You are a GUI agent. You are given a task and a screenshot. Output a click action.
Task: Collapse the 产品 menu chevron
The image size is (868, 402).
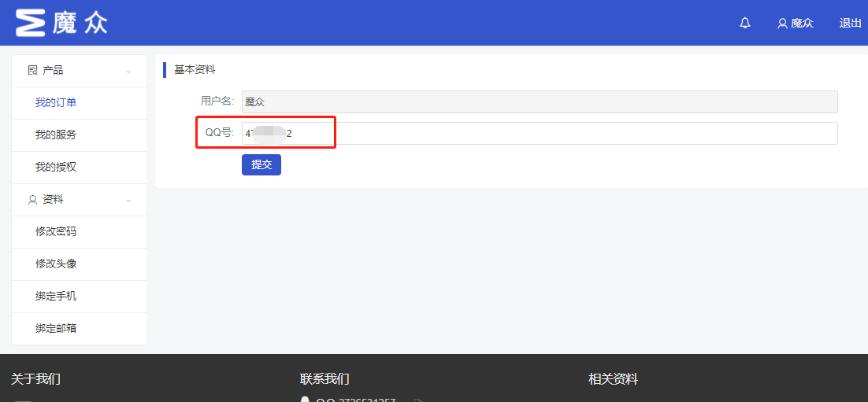[128, 72]
